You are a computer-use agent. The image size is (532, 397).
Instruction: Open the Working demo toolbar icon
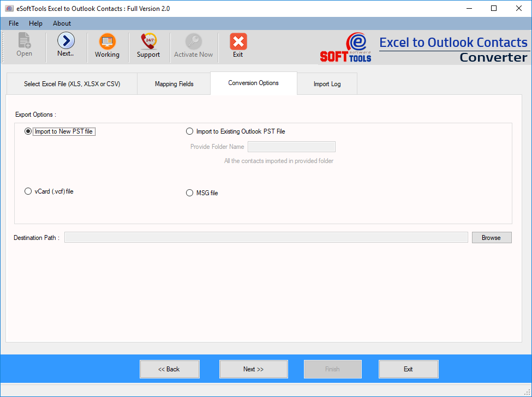coord(107,41)
